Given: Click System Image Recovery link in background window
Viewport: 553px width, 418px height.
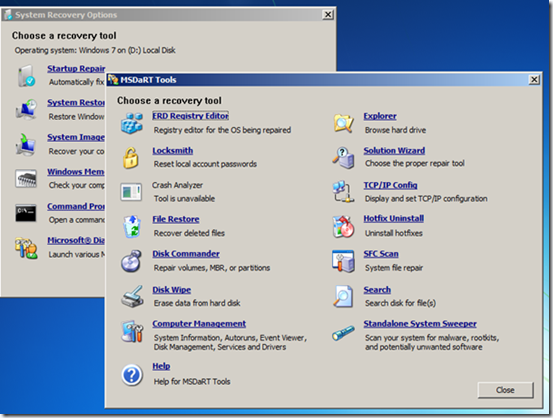Looking at the screenshot, I should 76,137.
